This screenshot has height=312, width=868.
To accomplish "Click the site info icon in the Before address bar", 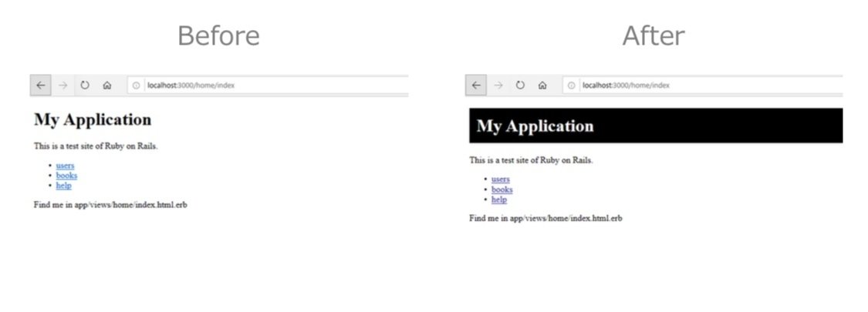I will [136, 86].
